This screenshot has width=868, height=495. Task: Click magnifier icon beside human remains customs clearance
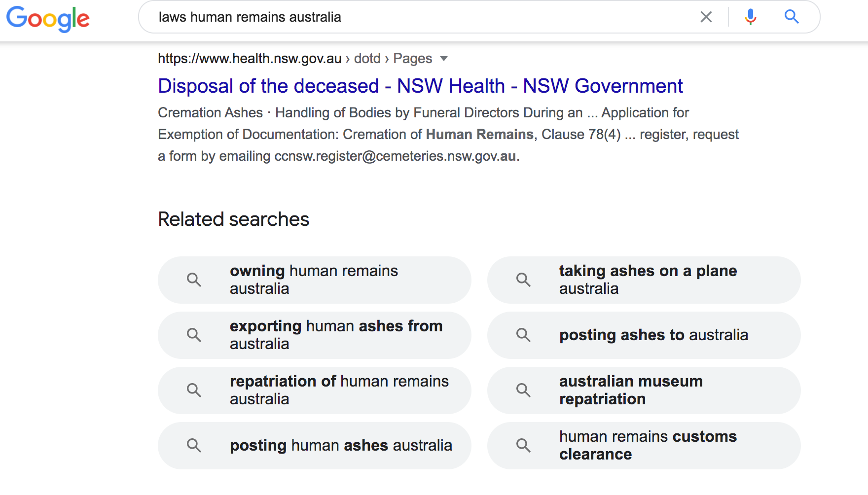523,446
